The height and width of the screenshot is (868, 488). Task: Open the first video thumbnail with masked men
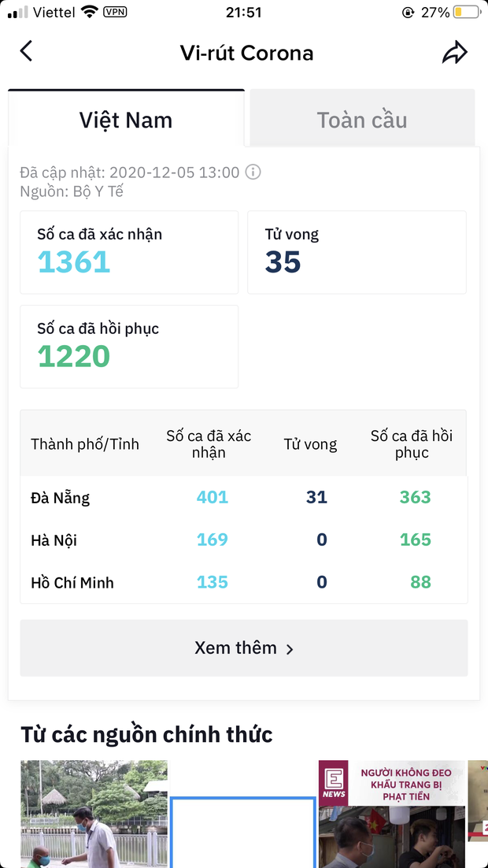click(94, 814)
